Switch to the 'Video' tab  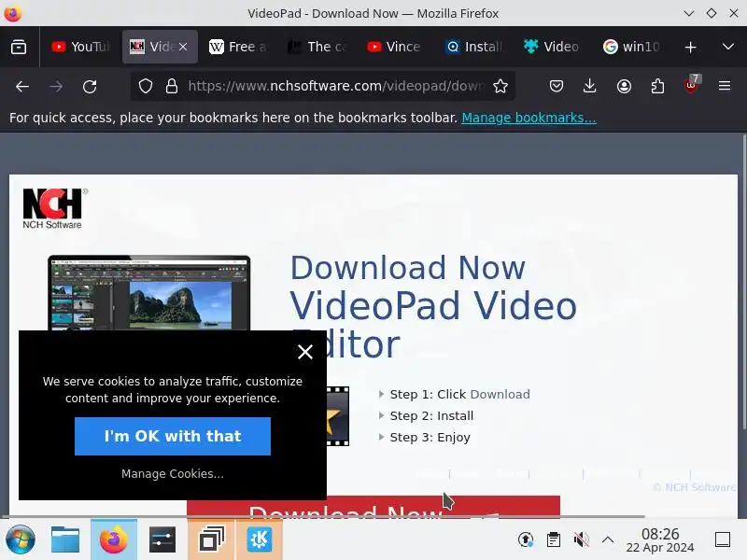pos(553,47)
